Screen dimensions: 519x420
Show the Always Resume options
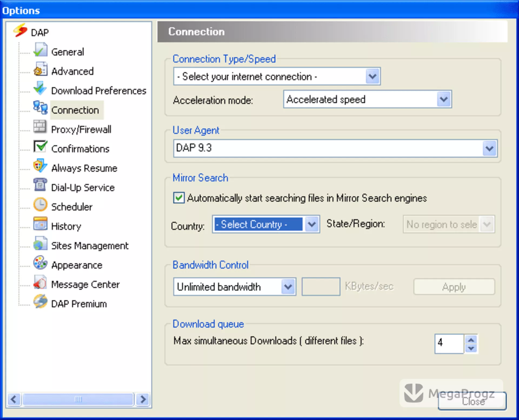pos(84,168)
